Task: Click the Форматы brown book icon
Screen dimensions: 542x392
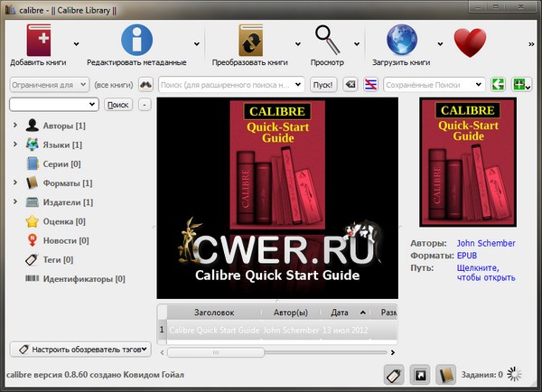Action: pyautogui.click(x=33, y=182)
